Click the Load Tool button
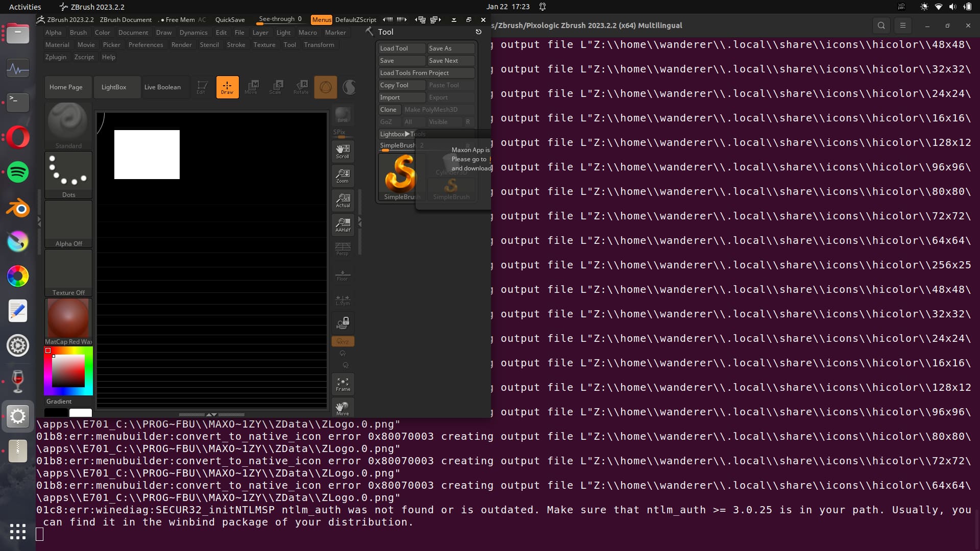Screen dimensions: 980x551 402,48
